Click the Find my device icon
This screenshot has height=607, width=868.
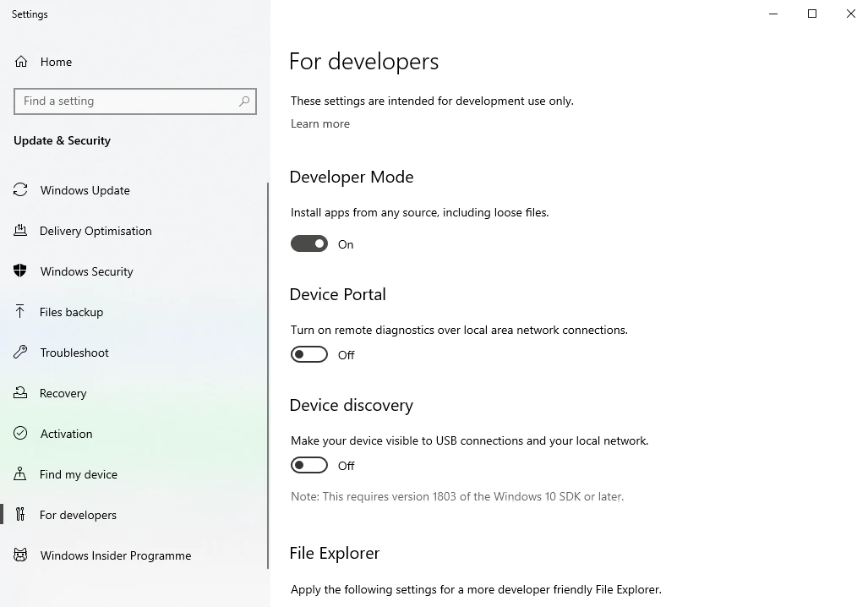tap(20, 473)
